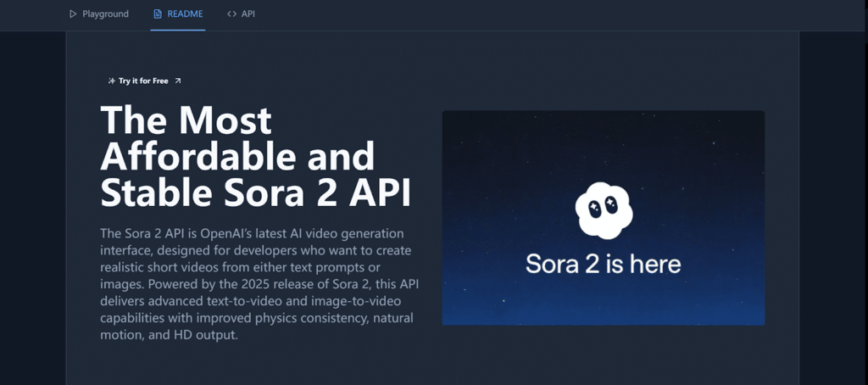
Task: Open the Sora 2 is here video thumbnail
Action: click(x=604, y=218)
